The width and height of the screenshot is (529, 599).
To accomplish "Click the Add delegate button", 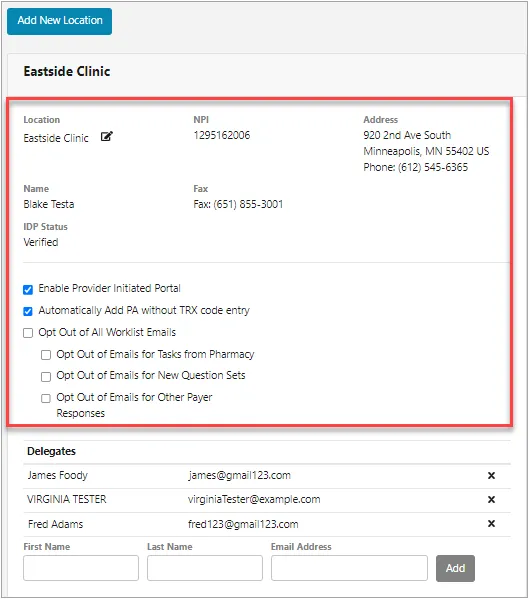I will (455, 568).
